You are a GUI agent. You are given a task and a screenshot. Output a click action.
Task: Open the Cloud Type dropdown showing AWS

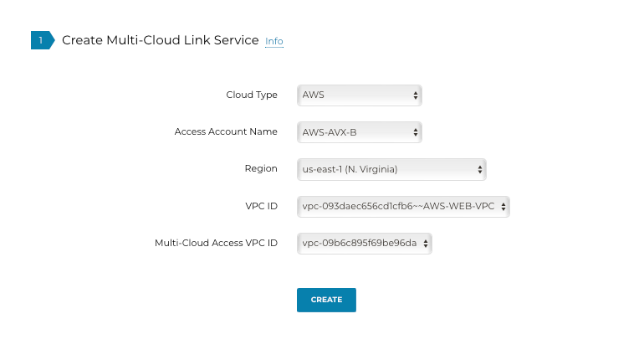pyautogui.click(x=360, y=95)
